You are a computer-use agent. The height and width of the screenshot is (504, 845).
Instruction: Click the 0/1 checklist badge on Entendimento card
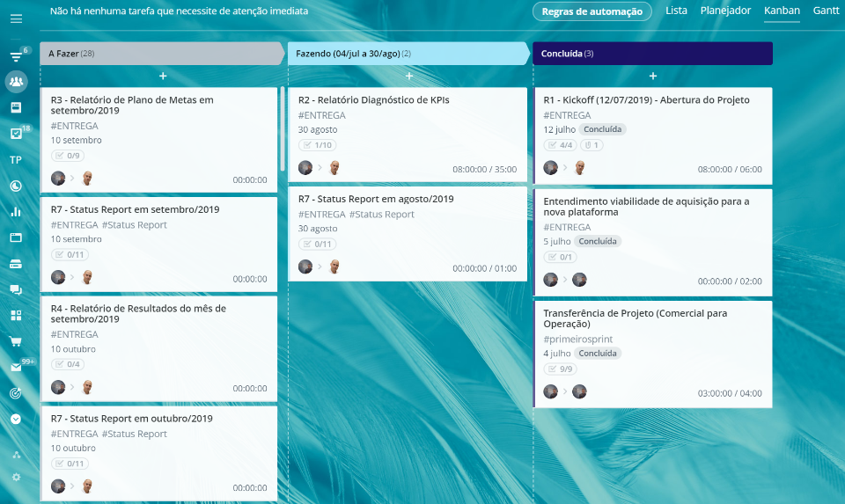(560, 257)
